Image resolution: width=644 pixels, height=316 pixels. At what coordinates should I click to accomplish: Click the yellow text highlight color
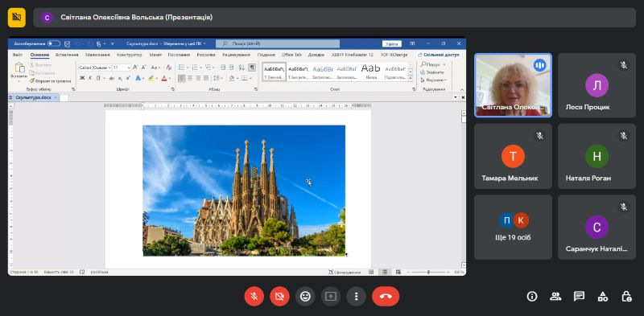tap(151, 78)
